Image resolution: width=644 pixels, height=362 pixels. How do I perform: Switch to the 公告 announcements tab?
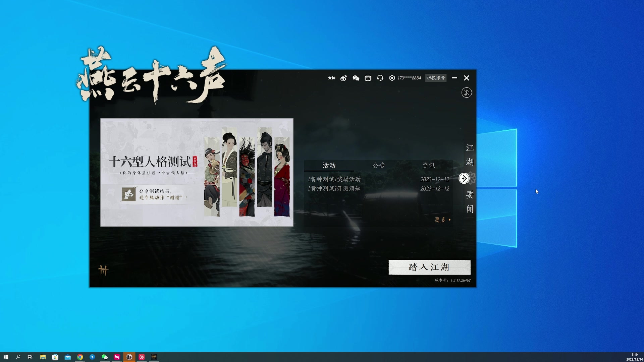[x=378, y=165]
